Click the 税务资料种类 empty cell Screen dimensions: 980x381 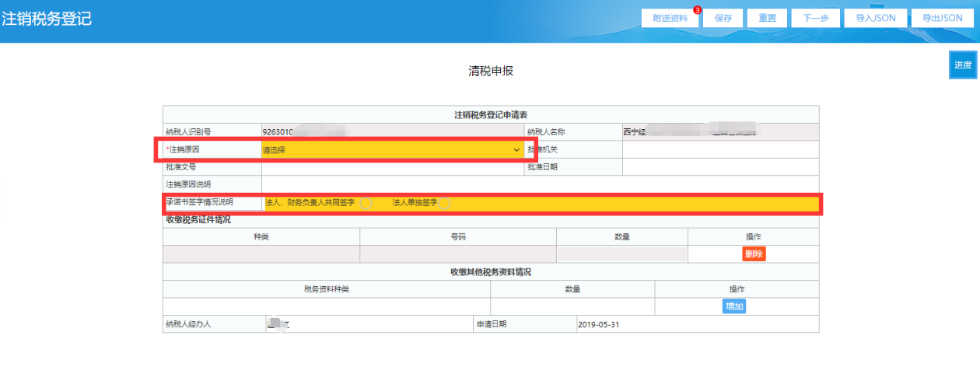[x=327, y=306]
